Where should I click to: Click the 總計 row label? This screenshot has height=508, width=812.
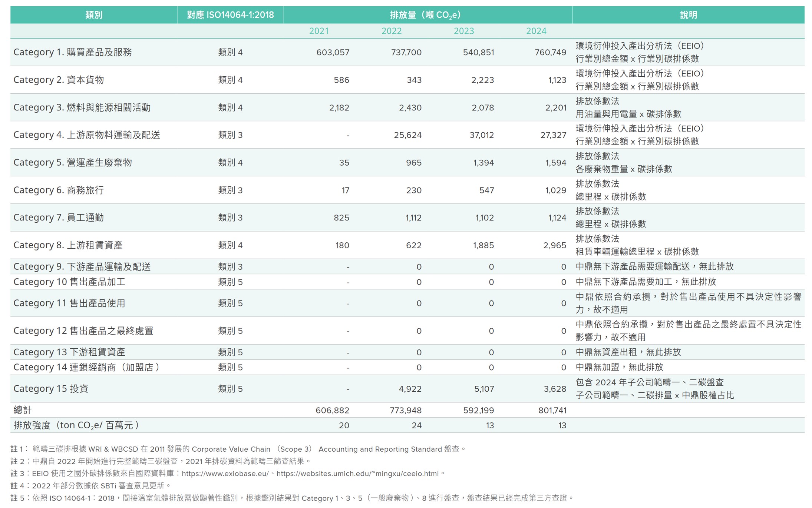click(23, 410)
